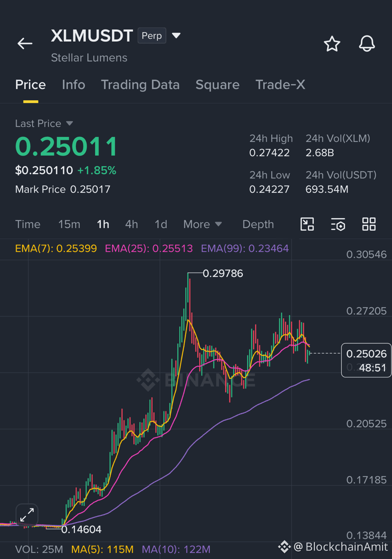Select the Time chart view
The height and width of the screenshot is (559, 392).
pyautogui.click(x=28, y=224)
